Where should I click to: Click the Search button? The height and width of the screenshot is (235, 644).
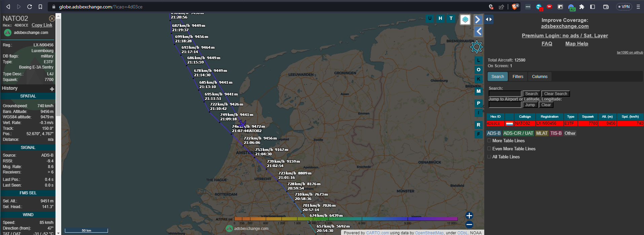(531, 94)
